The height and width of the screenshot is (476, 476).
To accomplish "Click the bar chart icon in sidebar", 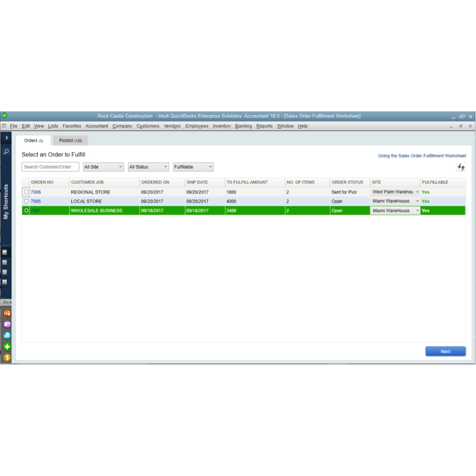I will pos(4,272).
